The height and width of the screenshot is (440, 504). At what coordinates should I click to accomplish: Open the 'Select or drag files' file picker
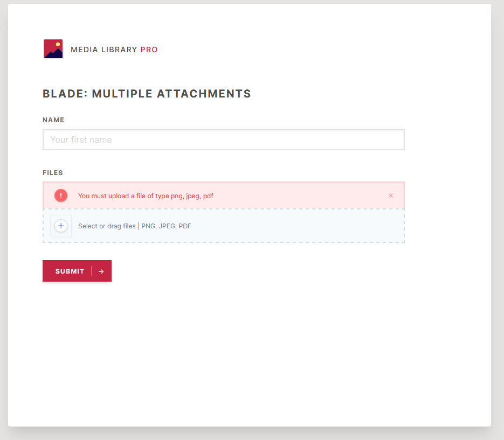[107, 226]
